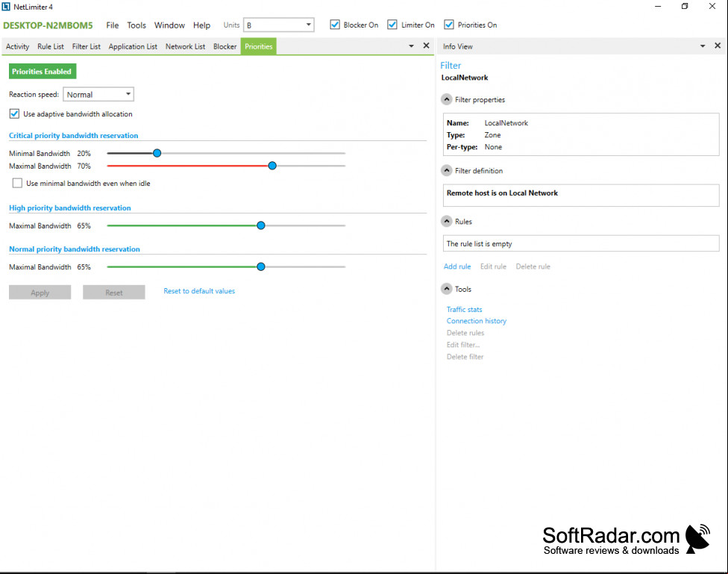
Task: Open the Tools menu
Action: (x=136, y=25)
